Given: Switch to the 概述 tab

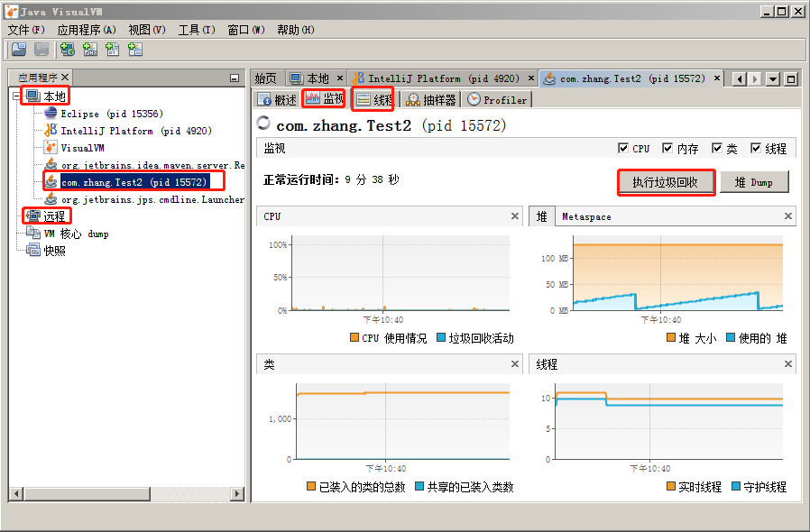Looking at the screenshot, I should (x=278, y=100).
